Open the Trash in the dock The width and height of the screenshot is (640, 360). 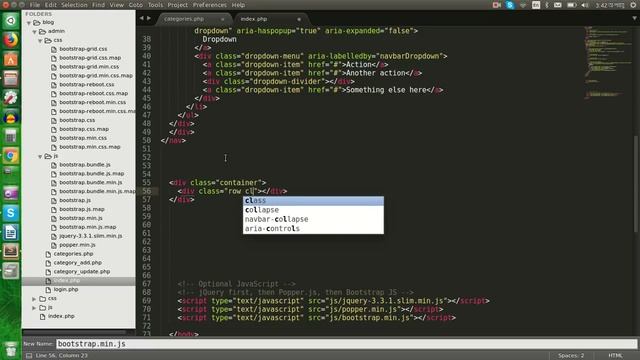pos(11,349)
